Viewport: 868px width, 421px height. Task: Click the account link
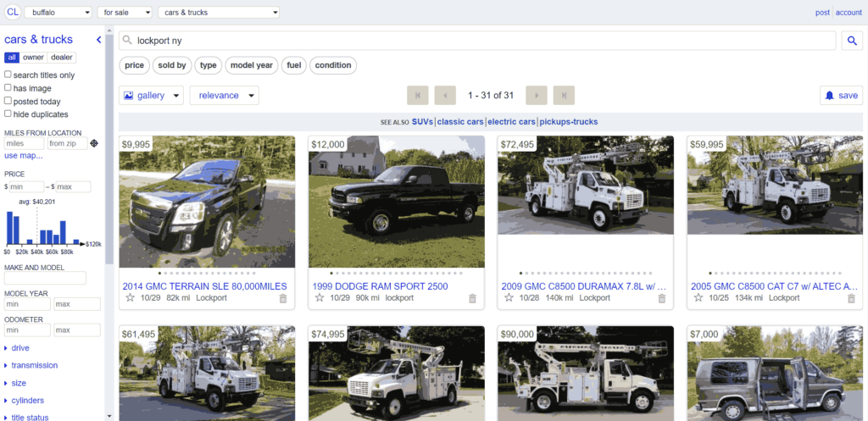click(x=849, y=12)
